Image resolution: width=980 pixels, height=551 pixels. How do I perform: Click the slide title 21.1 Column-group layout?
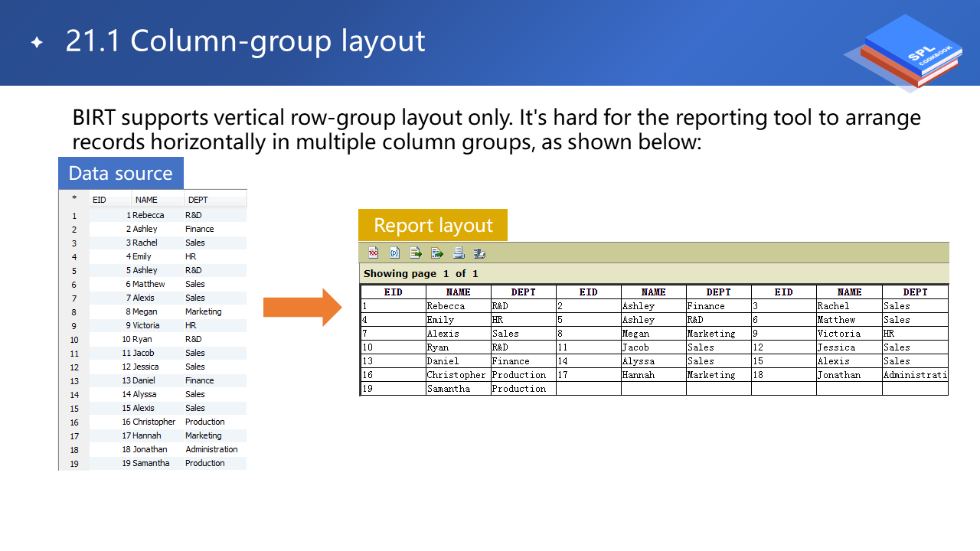(245, 41)
